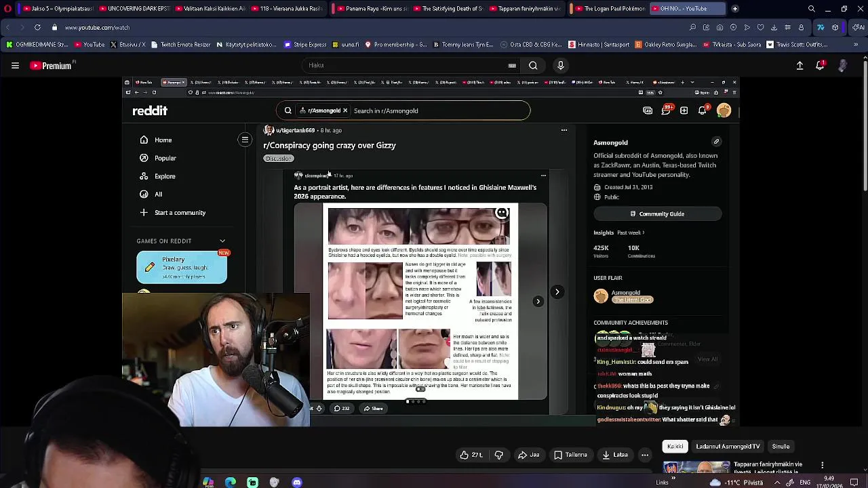Open reddit advertise icon
Viewport: 868px width, 488px height.
coord(648,110)
